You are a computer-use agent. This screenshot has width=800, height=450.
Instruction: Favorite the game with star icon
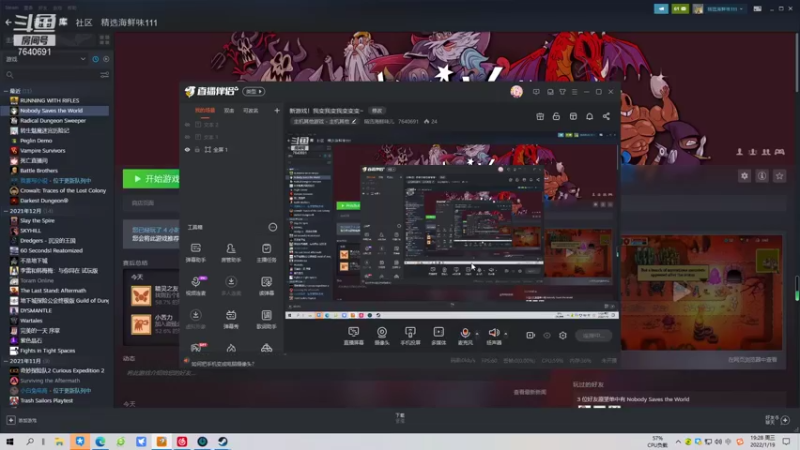tap(779, 176)
